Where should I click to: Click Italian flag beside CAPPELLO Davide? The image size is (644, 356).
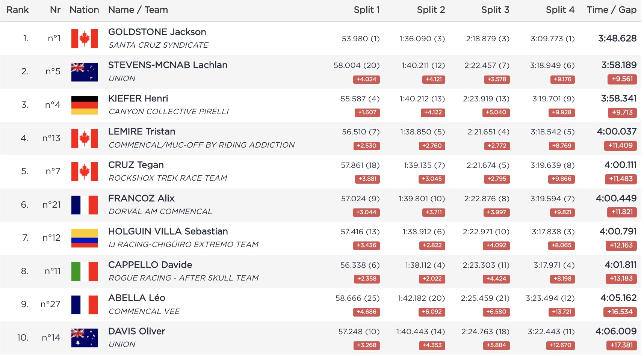pyautogui.click(x=84, y=271)
